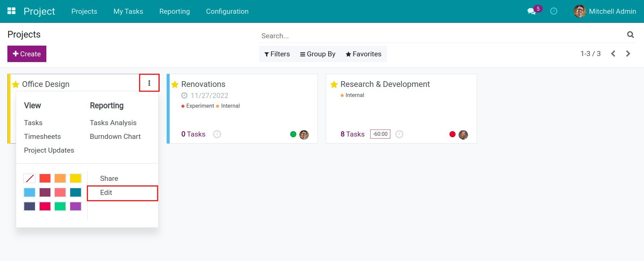Click the search magnifier icon

[630, 35]
